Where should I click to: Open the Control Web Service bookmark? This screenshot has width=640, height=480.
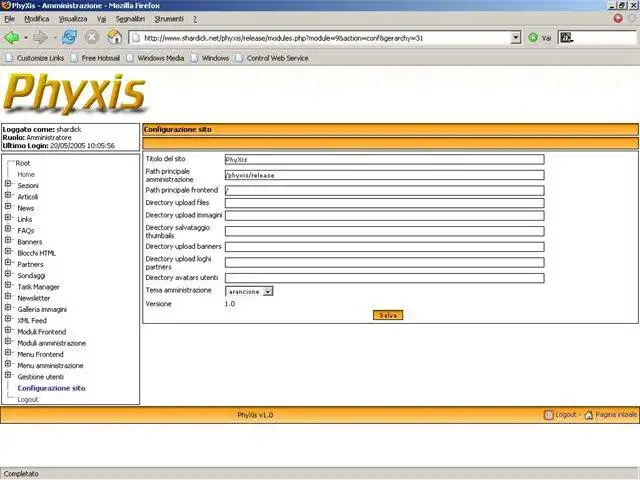point(272,58)
